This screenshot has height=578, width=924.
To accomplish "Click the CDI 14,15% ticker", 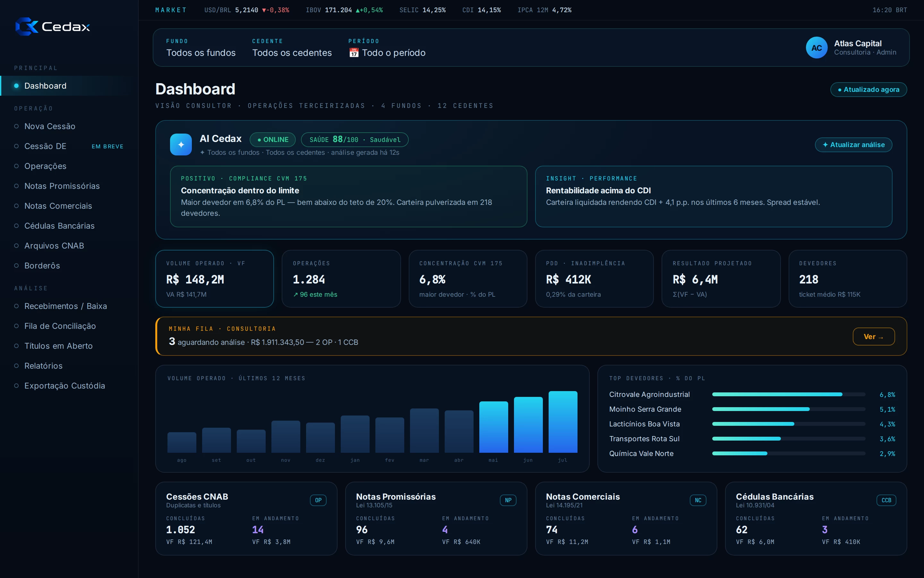I will (x=482, y=10).
